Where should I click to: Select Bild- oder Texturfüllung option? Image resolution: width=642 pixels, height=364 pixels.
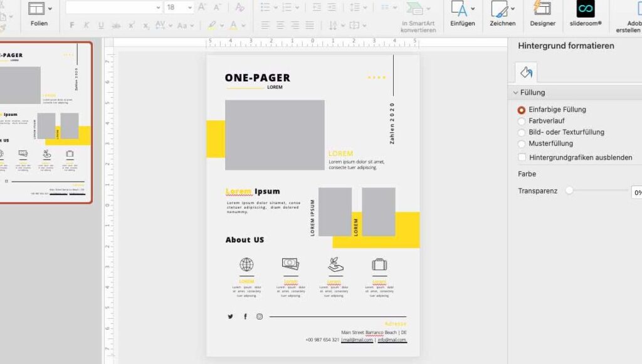[522, 132]
